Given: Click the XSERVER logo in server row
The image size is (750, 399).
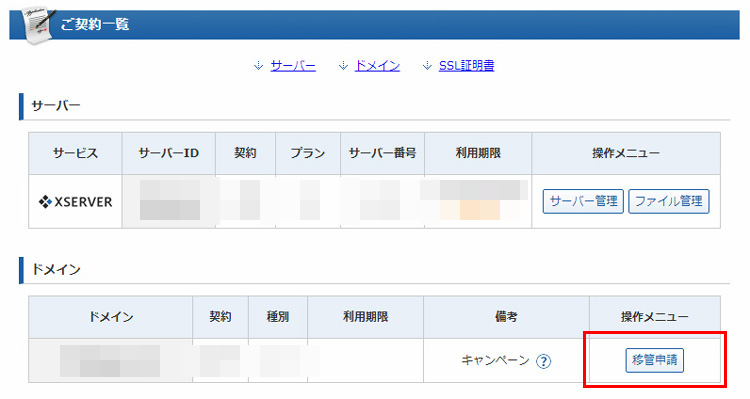Looking at the screenshot, I should click(x=75, y=201).
